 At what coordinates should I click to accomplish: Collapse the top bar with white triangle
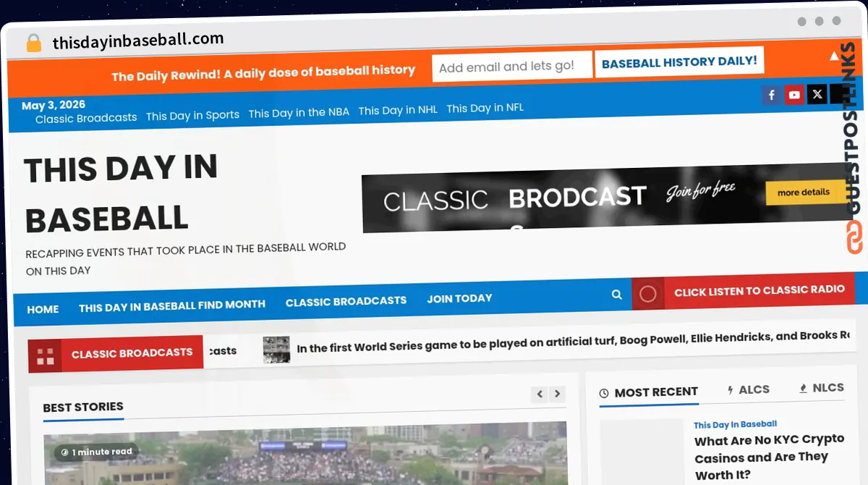click(x=834, y=55)
